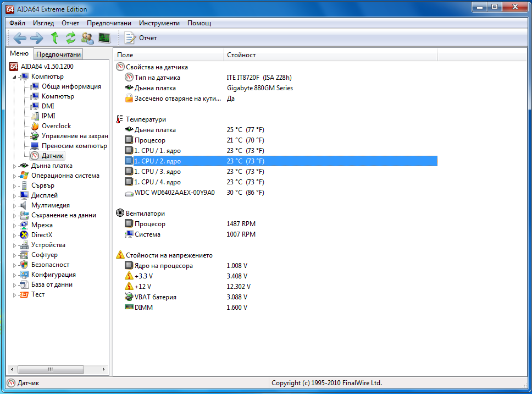Click the Вентилатори fan icon

tap(120, 213)
